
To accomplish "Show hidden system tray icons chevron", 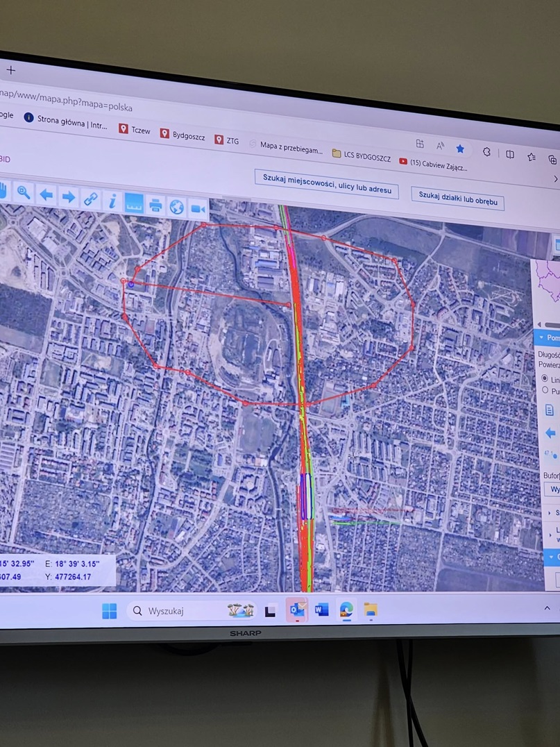I will click(x=547, y=608).
